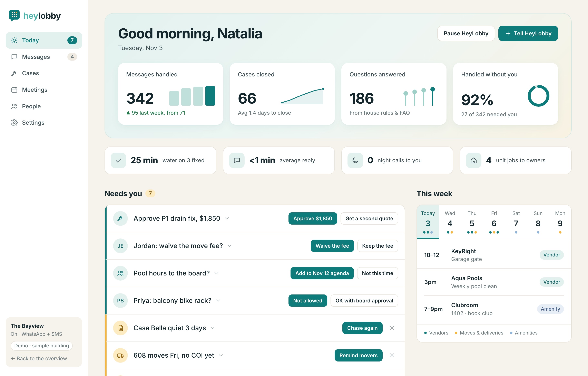Click the Remind movers button

(358, 355)
